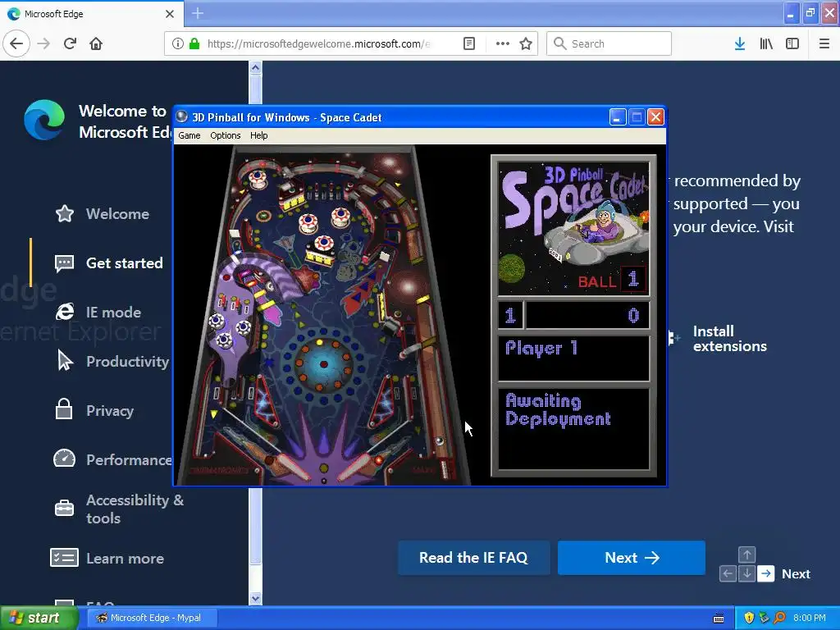The height and width of the screenshot is (630, 840).
Task: Click the Read the IE FAQ button
Action: (473, 558)
